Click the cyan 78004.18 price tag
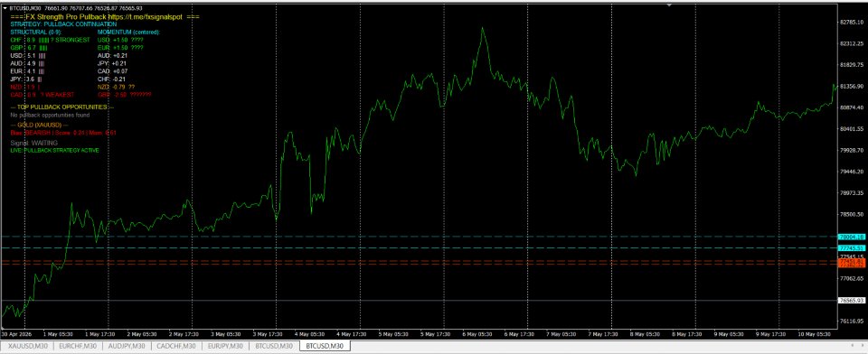The height and width of the screenshot is (354, 868). tap(852, 237)
